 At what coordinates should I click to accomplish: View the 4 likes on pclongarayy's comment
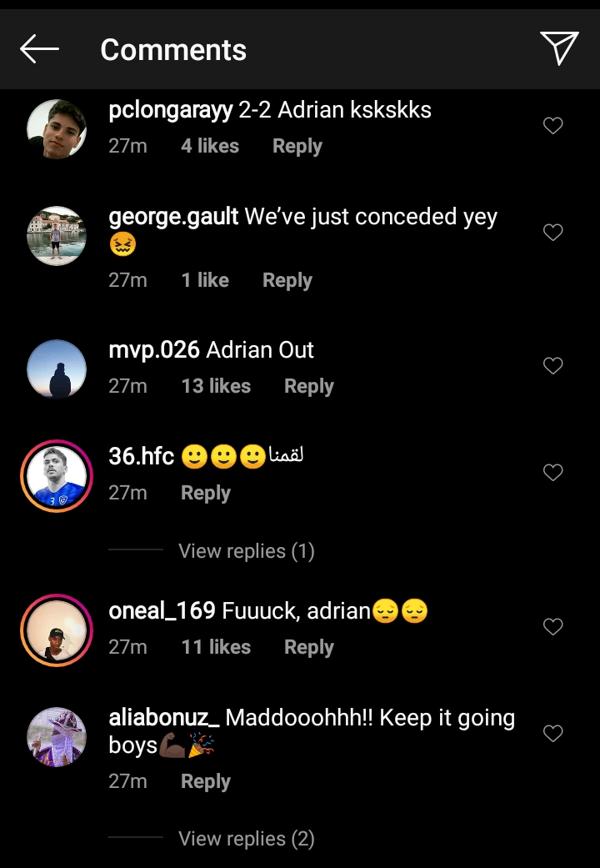coord(210,147)
